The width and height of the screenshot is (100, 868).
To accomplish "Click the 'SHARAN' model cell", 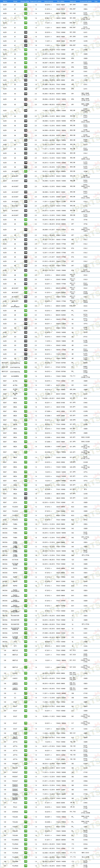I will (x=15, y=812).
